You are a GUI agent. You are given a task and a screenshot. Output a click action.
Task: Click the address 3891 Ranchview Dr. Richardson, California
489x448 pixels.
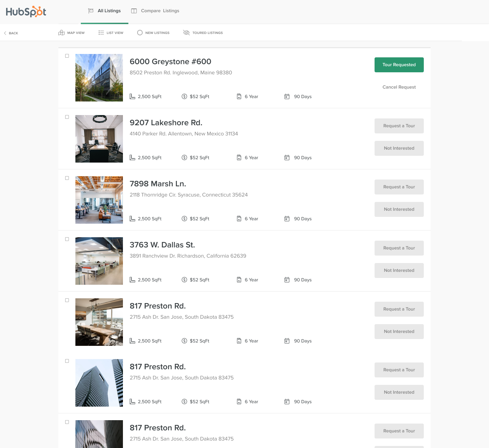point(188,256)
